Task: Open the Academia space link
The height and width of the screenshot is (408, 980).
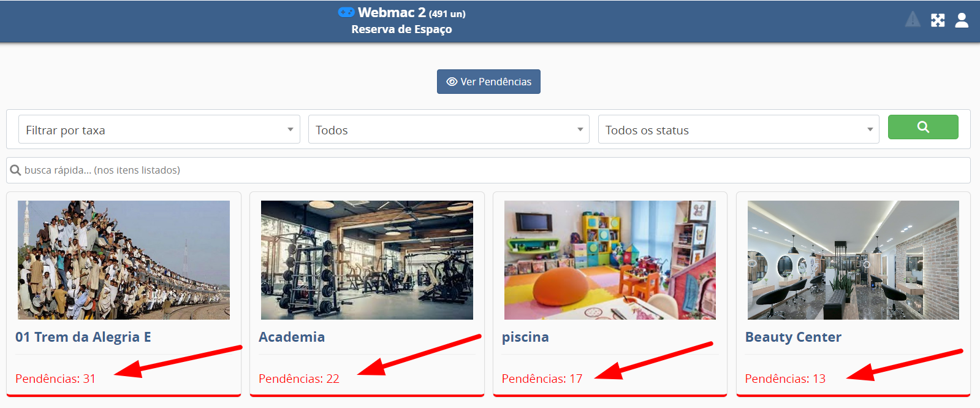Action: tap(292, 337)
